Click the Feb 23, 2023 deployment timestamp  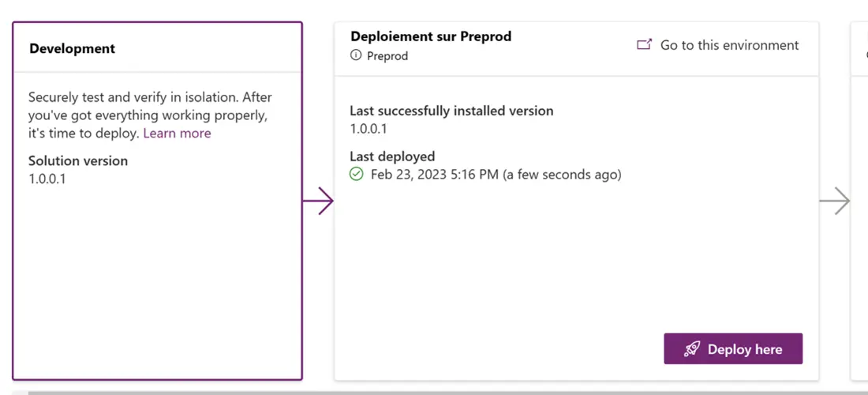pos(496,175)
